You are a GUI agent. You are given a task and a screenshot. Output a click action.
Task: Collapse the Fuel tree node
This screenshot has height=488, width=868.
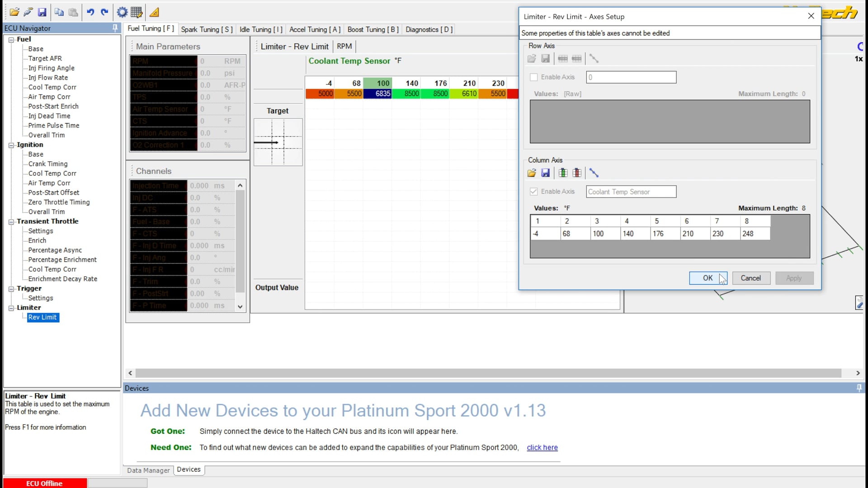[x=11, y=39]
